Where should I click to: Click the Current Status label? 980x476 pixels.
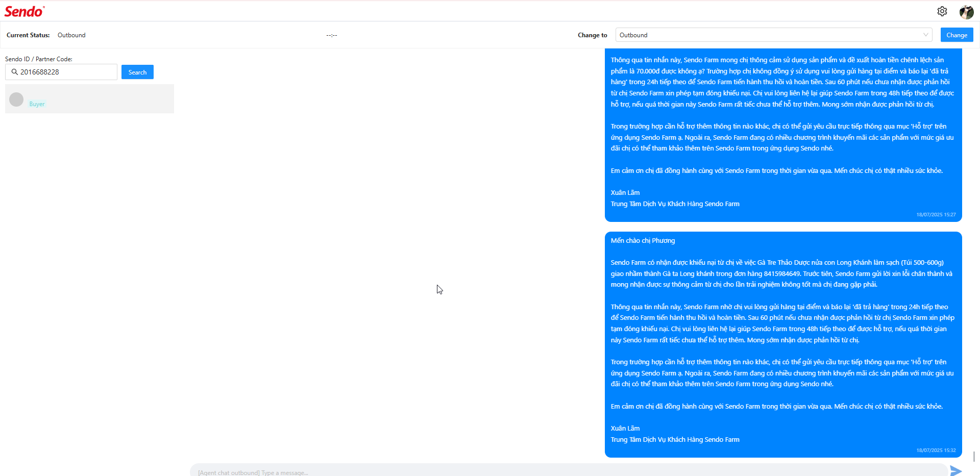[28, 35]
